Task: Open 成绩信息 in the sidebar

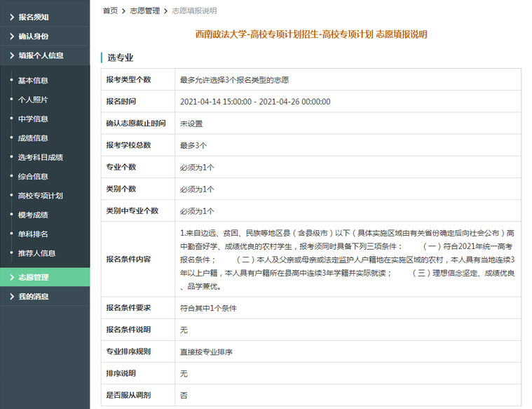Action: (33, 138)
